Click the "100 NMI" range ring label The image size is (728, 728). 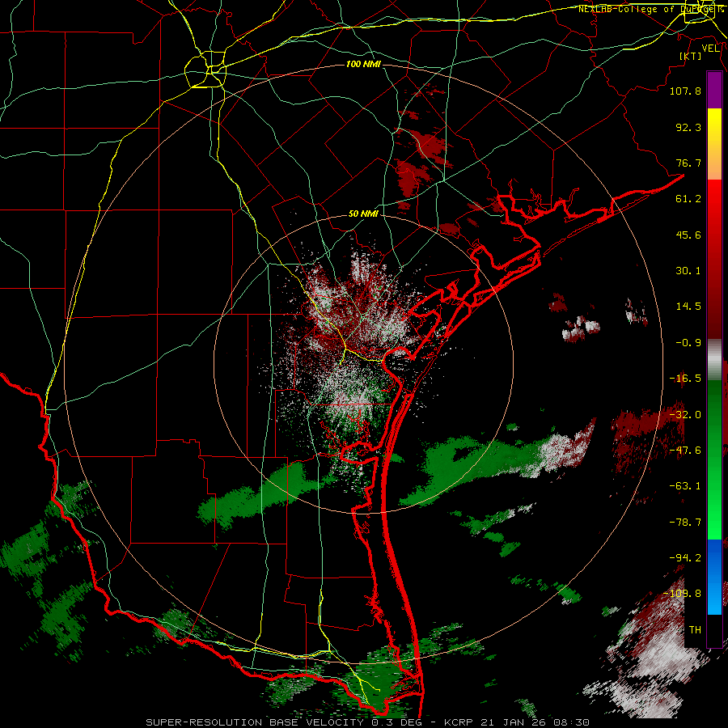(363, 64)
